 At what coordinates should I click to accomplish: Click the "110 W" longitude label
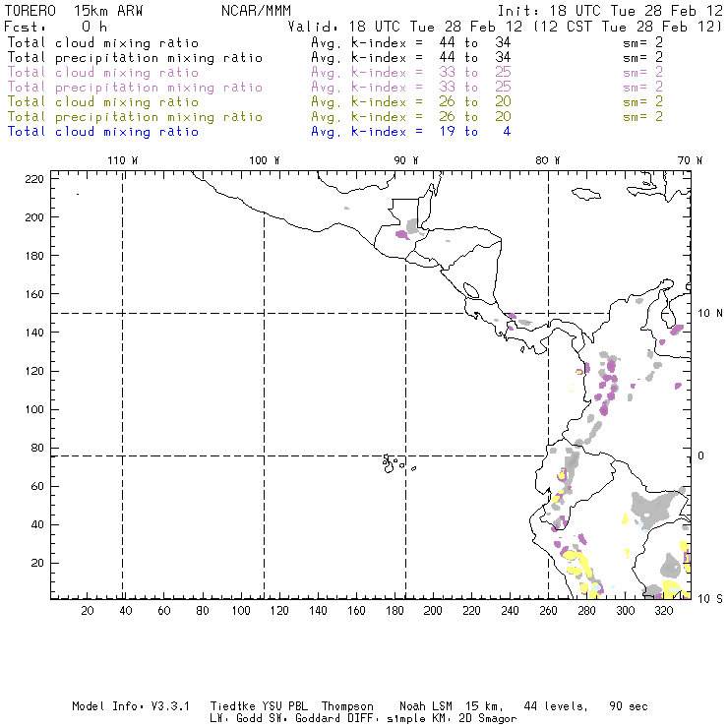pos(123,160)
